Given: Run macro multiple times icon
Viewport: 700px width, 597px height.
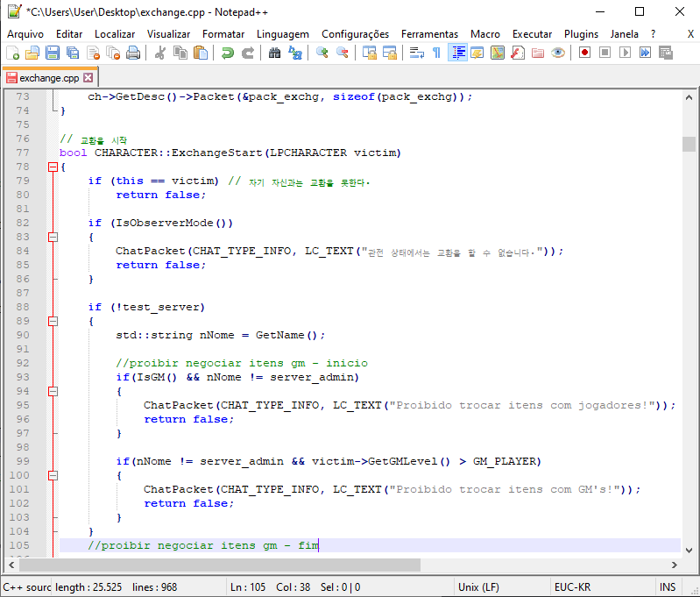Looking at the screenshot, I should point(646,53).
